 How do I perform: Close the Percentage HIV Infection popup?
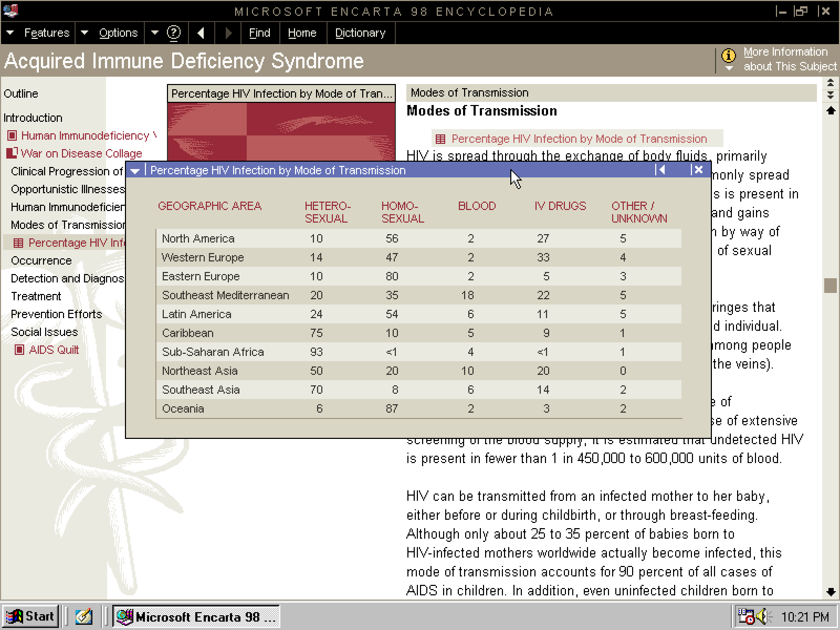[x=697, y=170]
